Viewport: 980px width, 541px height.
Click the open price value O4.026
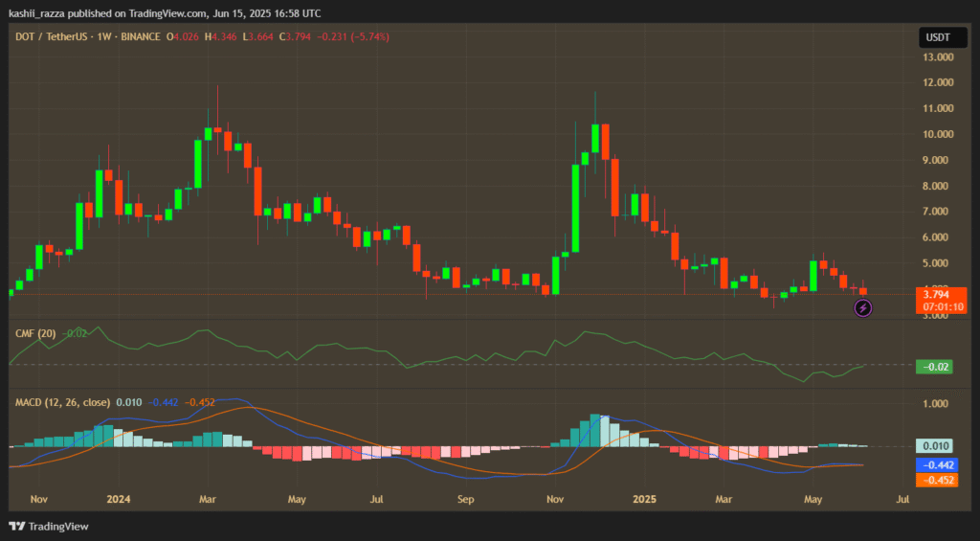click(183, 37)
